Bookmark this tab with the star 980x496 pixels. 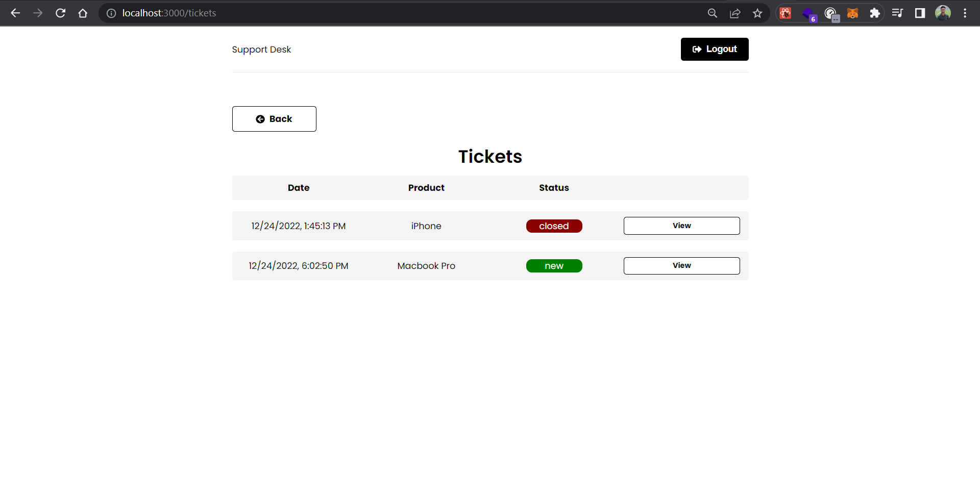[x=757, y=13]
